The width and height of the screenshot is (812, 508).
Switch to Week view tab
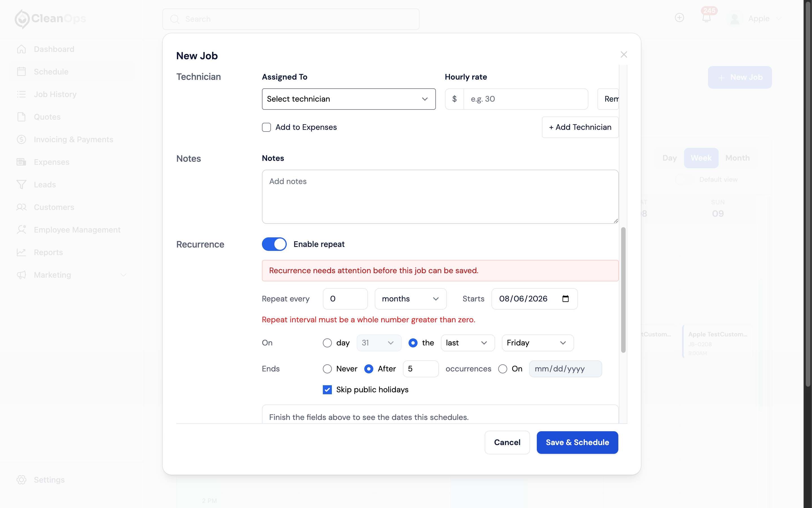(x=701, y=158)
